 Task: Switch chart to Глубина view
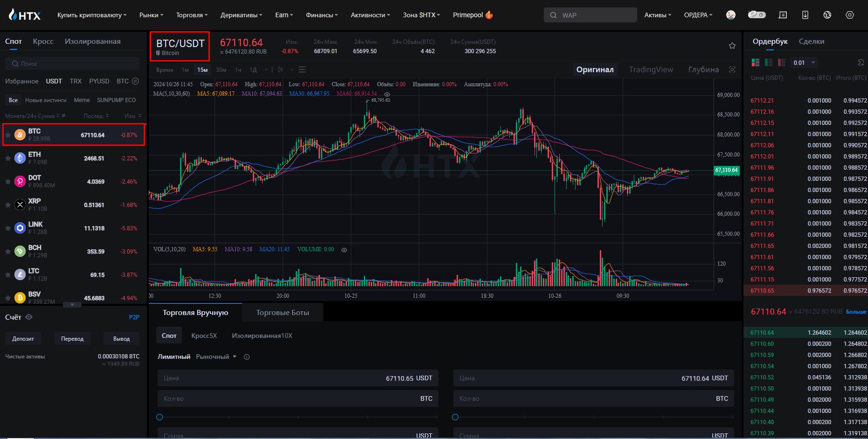click(x=703, y=69)
